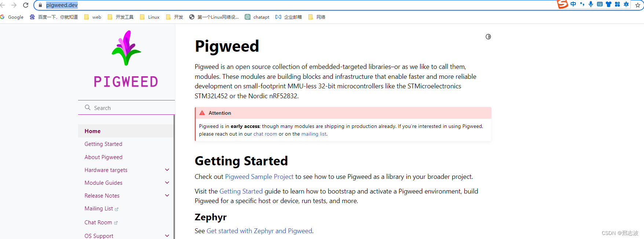This screenshot has height=239, width=644.
Task: Open Getting Started guide link in body
Action: [x=241, y=191]
